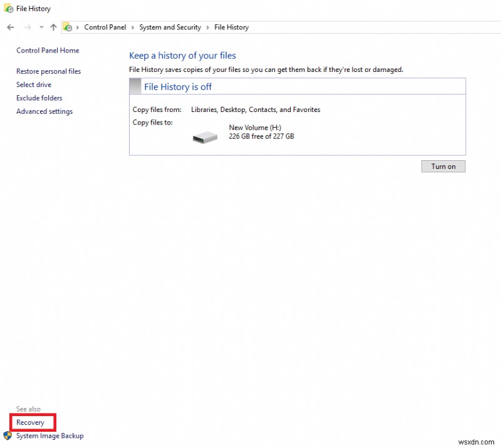
Task: Select File History in the breadcrumb path
Action: coord(231,27)
